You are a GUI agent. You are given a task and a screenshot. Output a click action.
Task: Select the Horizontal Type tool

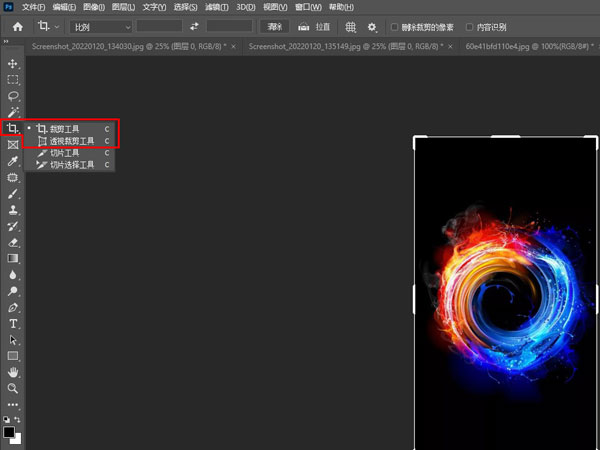click(13, 324)
